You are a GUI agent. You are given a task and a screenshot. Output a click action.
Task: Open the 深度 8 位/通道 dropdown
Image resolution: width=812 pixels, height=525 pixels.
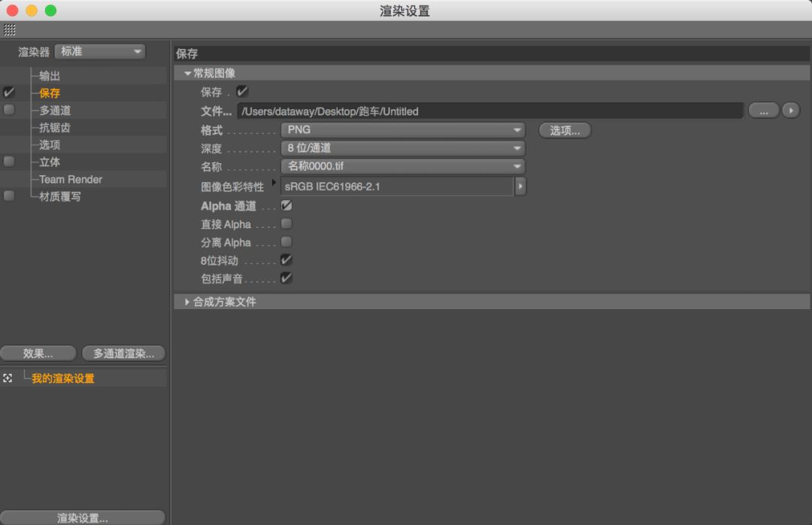tap(403, 148)
